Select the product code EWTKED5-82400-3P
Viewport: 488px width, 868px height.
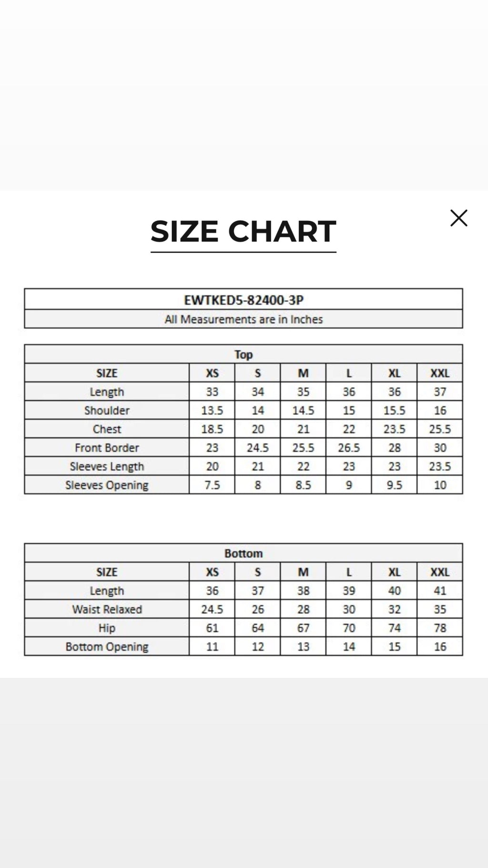pos(244,300)
